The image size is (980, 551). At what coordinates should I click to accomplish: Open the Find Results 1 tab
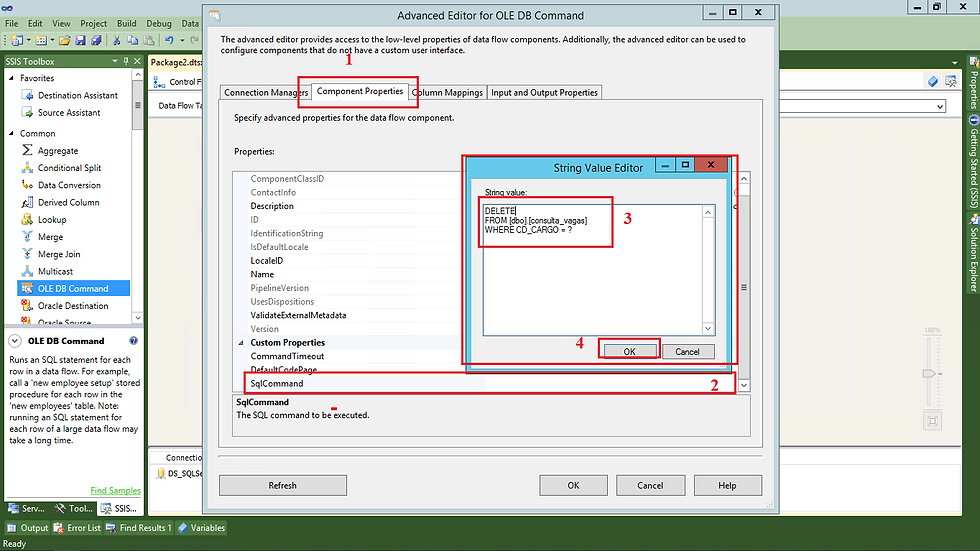coord(139,528)
